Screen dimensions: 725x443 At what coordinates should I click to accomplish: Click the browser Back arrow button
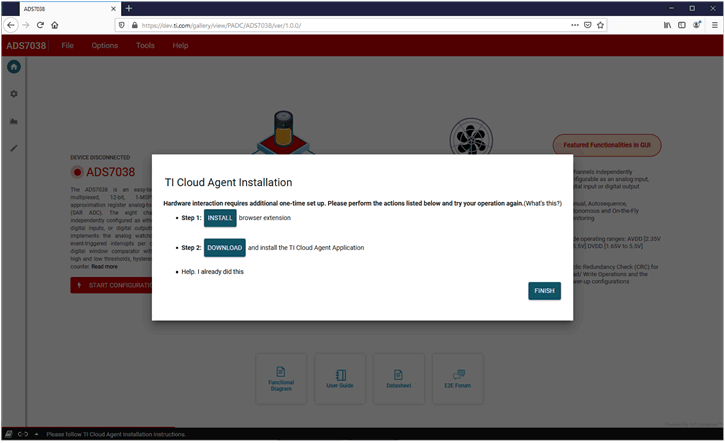(x=11, y=25)
